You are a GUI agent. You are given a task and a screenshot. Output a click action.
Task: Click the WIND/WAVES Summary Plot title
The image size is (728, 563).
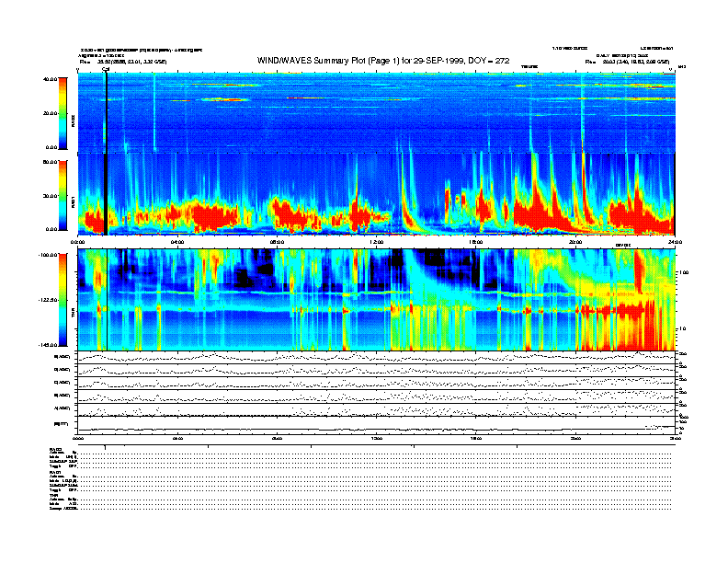coord(383,61)
